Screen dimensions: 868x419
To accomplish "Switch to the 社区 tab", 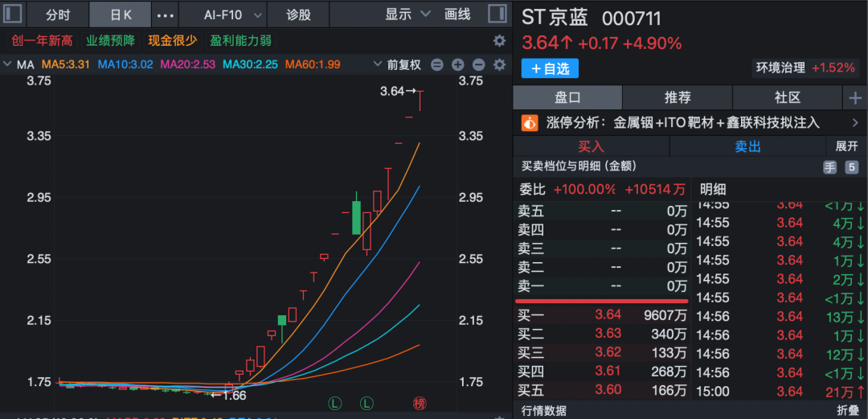I will coord(788,98).
